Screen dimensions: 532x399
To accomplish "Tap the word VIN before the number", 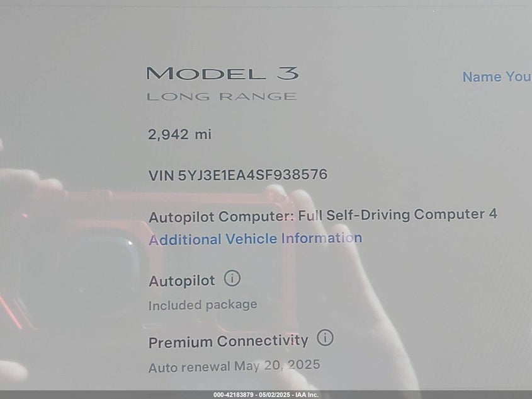I will pyautogui.click(x=161, y=176).
